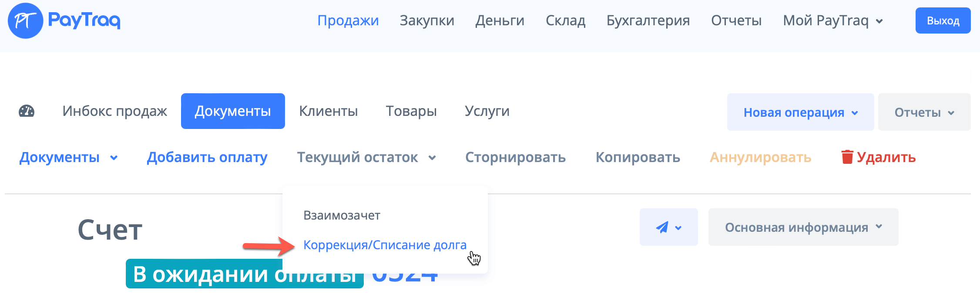Toggle the Текущий остаток dropdown
The height and width of the screenshot is (298, 980).
click(x=366, y=157)
